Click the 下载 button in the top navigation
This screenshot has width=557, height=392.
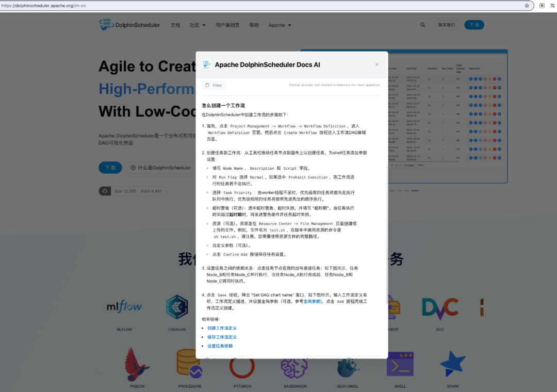coord(474,25)
